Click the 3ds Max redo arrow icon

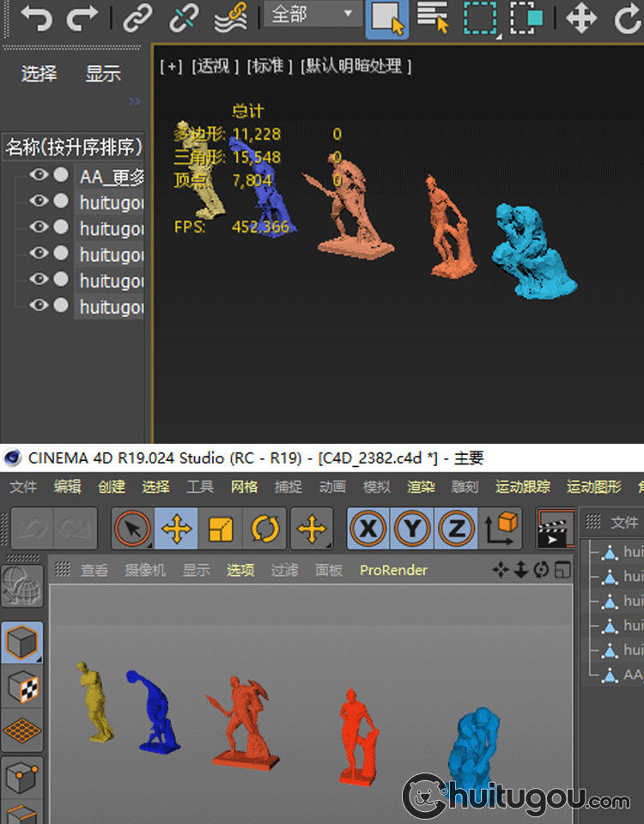[82, 18]
